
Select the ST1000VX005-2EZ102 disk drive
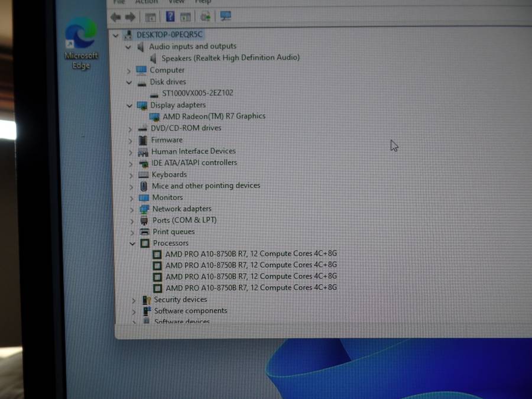(197, 93)
